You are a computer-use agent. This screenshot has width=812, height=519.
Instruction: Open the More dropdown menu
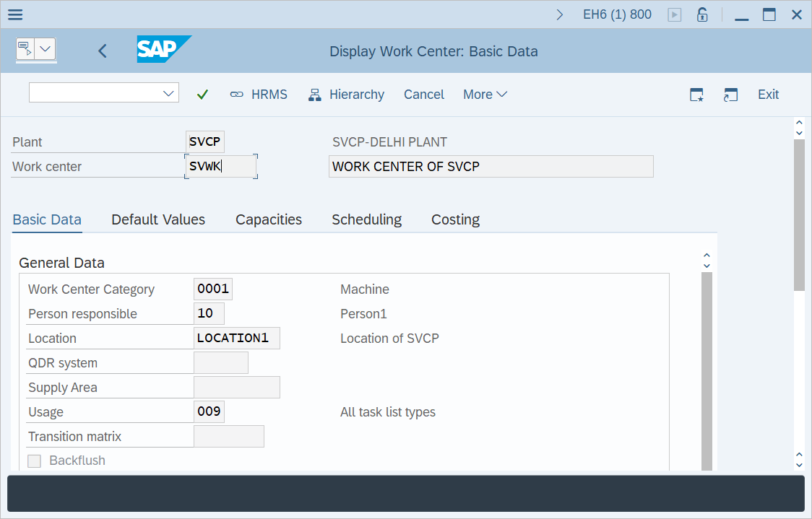484,94
